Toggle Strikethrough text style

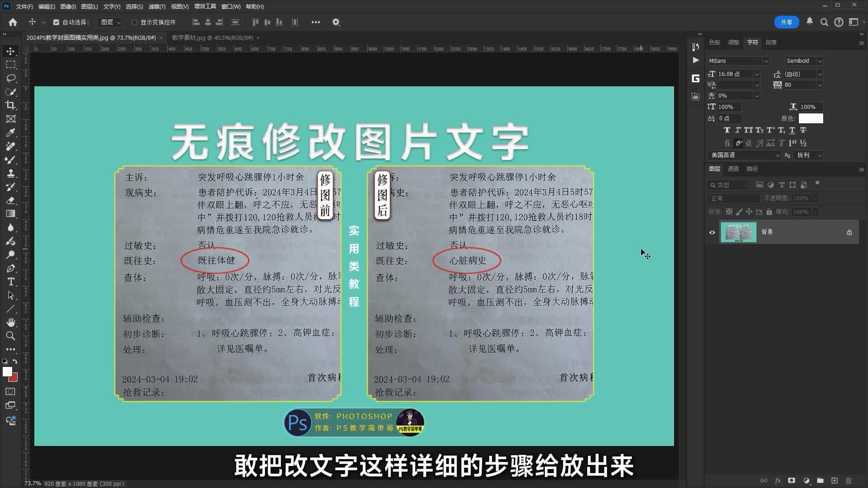tap(803, 130)
